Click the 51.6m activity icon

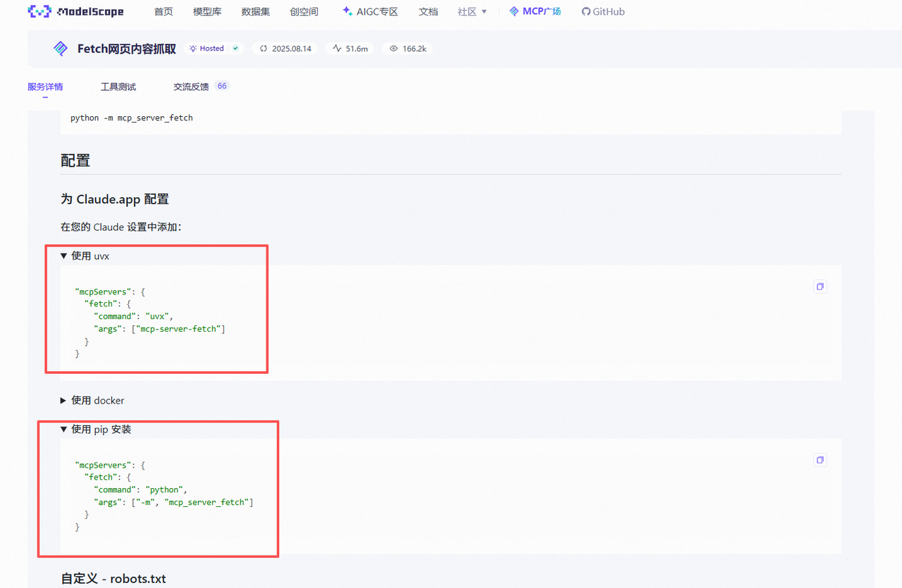pos(338,49)
